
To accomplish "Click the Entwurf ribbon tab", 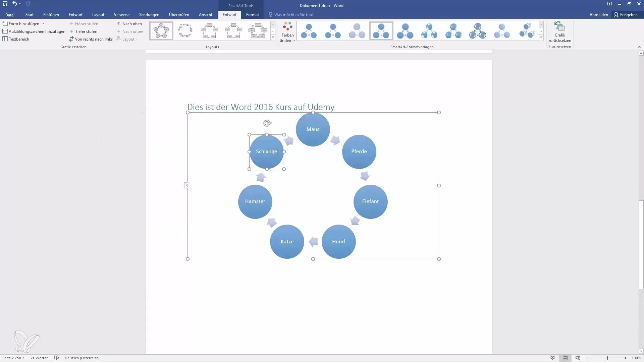I will click(x=75, y=15).
